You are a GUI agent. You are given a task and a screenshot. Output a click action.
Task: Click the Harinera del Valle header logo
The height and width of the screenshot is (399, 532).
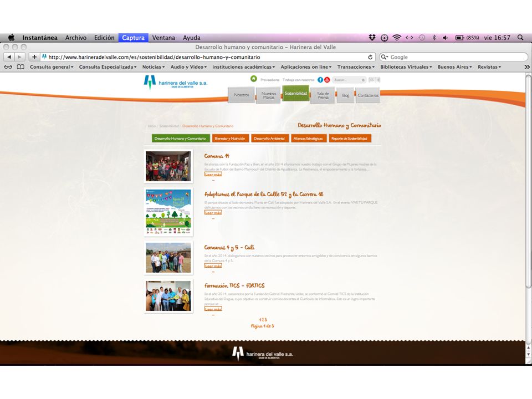tap(176, 83)
